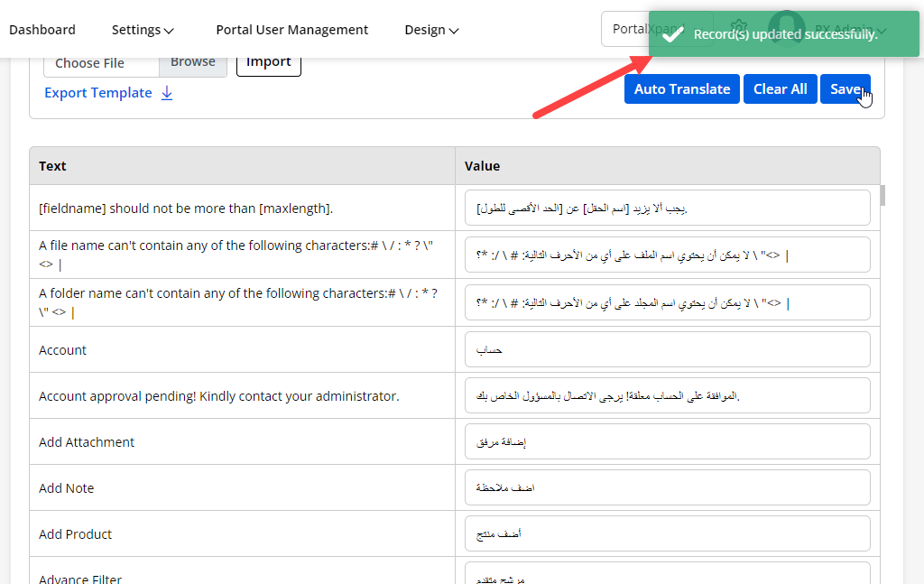This screenshot has height=584, width=924.
Task: Open the Dashboard menu item
Action: [42, 30]
